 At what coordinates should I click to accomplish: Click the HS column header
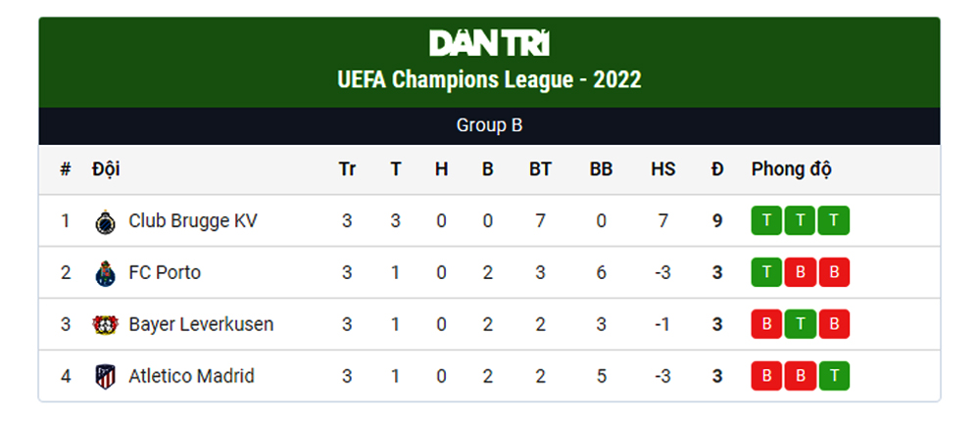tap(662, 170)
